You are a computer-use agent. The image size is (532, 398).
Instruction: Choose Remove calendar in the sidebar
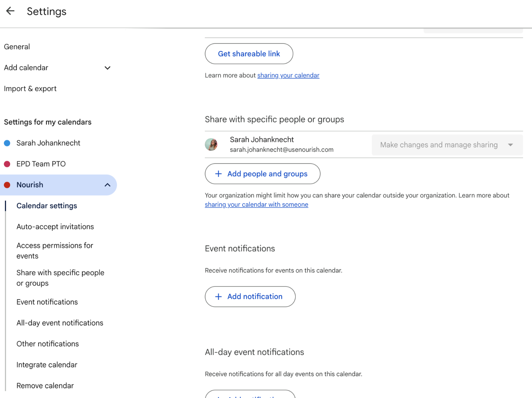45,386
